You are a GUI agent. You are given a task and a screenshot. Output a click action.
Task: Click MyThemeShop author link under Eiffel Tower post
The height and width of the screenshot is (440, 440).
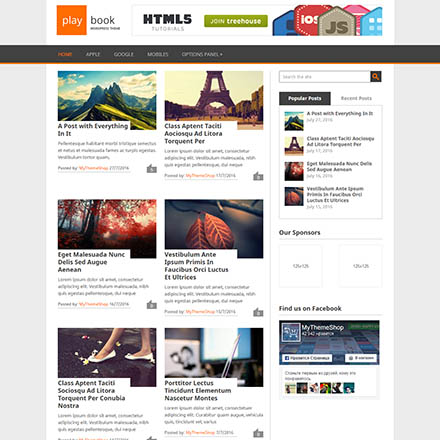(x=200, y=176)
